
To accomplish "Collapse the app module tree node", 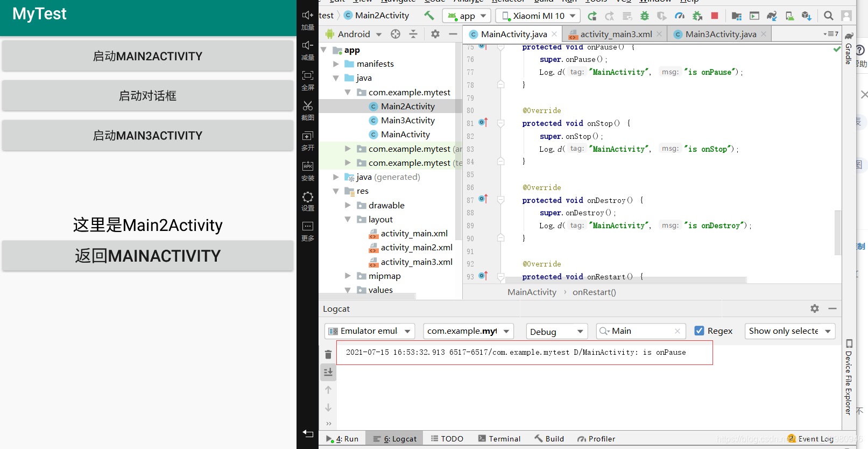I will tap(324, 50).
